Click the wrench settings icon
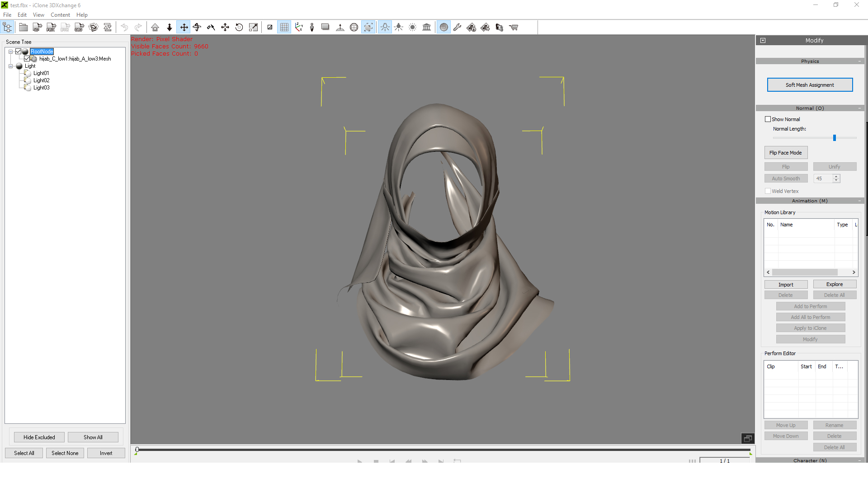This screenshot has height=488, width=868. click(x=457, y=28)
